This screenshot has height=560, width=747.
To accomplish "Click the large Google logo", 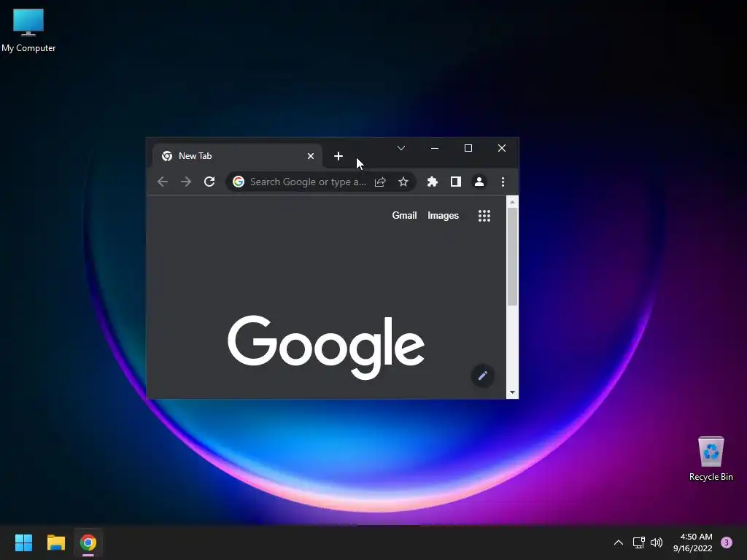I will coord(326,347).
